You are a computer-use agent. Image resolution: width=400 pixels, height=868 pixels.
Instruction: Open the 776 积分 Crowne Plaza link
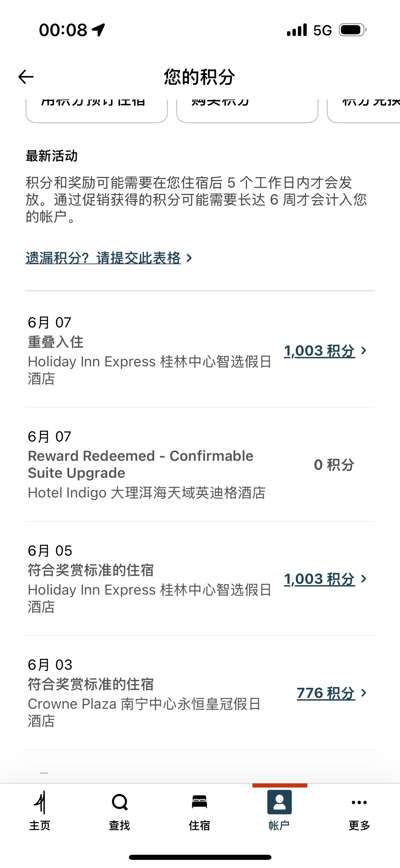click(x=326, y=693)
